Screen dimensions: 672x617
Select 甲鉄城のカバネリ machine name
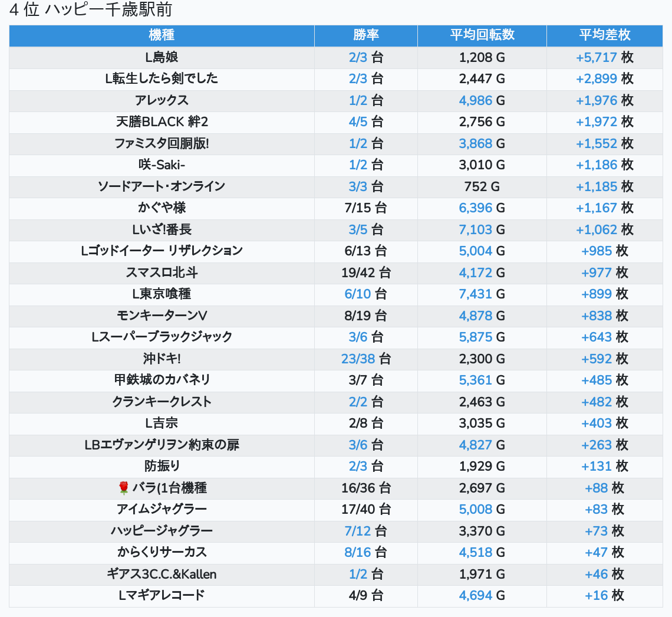[x=162, y=380]
